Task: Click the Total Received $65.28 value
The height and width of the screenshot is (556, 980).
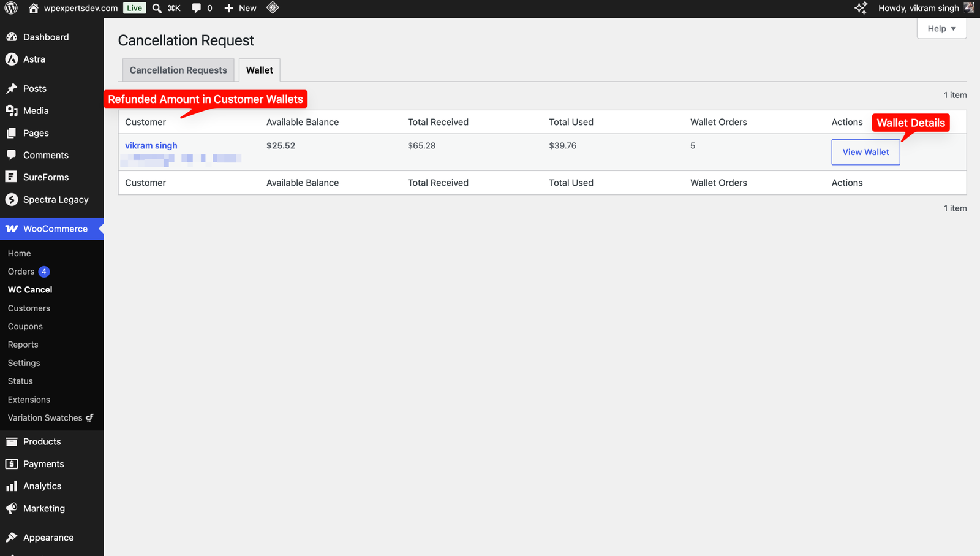Action: 422,145
